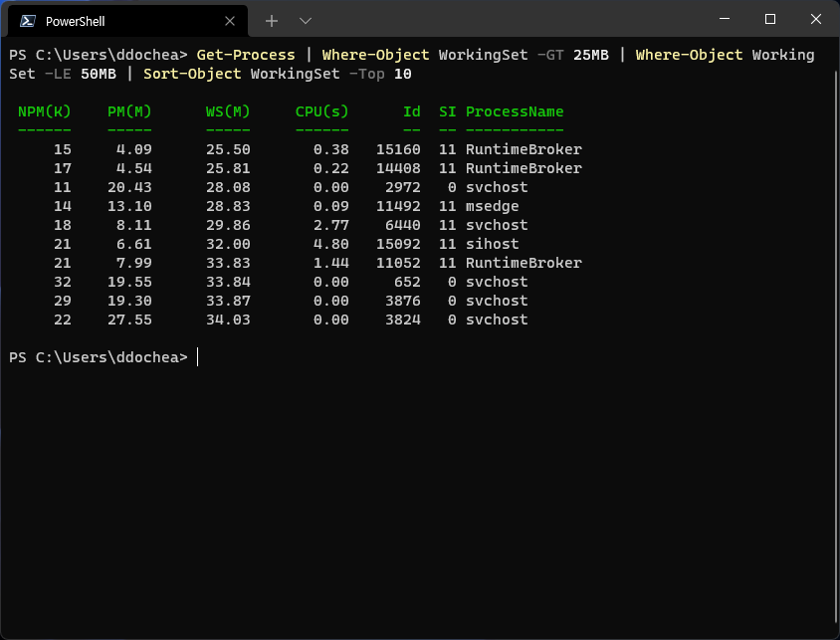
Task: Click process Id 3876
Action: (403, 301)
